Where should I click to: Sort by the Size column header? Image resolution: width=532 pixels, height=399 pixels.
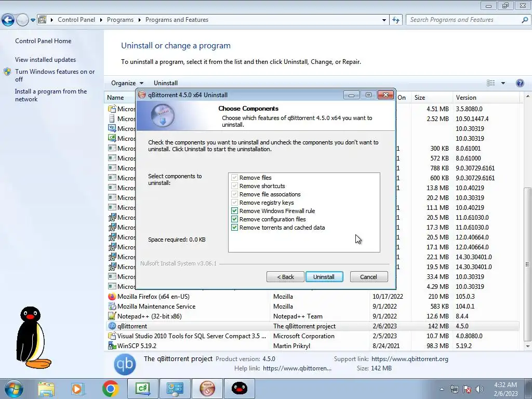pyautogui.click(x=431, y=97)
